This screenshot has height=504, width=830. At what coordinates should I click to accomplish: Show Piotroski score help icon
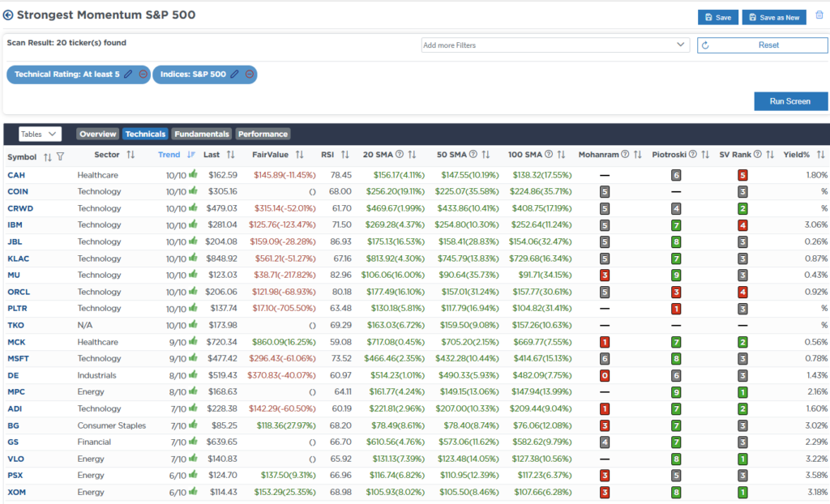[693, 154]
